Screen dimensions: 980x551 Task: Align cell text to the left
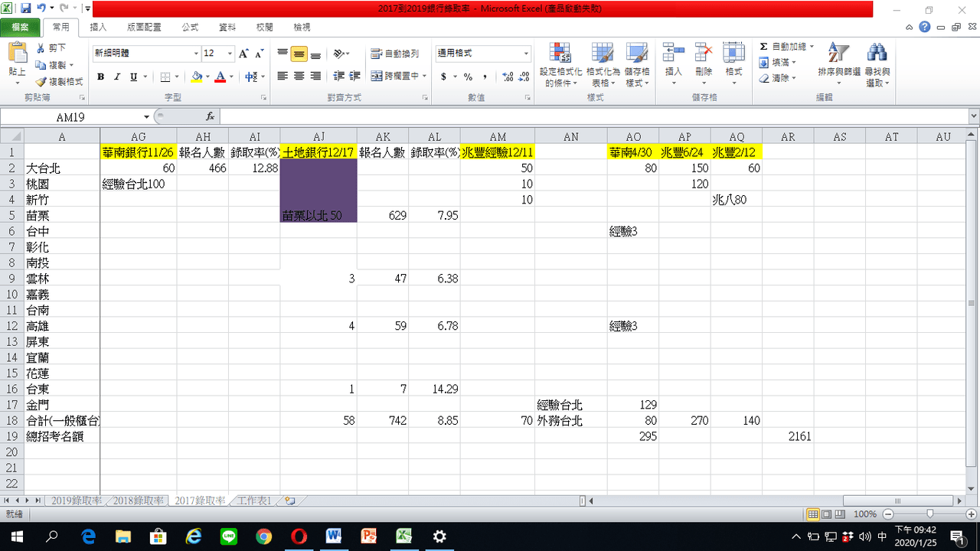[283, 77]
